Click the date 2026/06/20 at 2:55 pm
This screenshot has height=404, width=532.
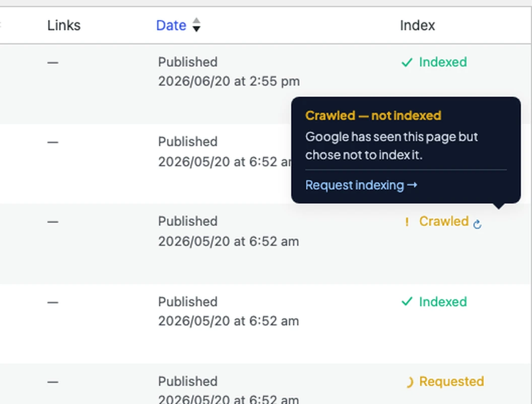(x=229, y=82)
